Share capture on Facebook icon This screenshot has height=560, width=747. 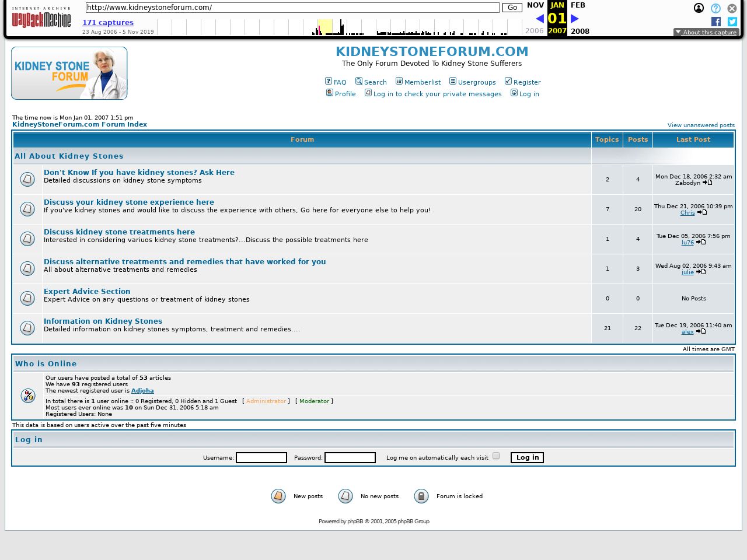point(716,22)
